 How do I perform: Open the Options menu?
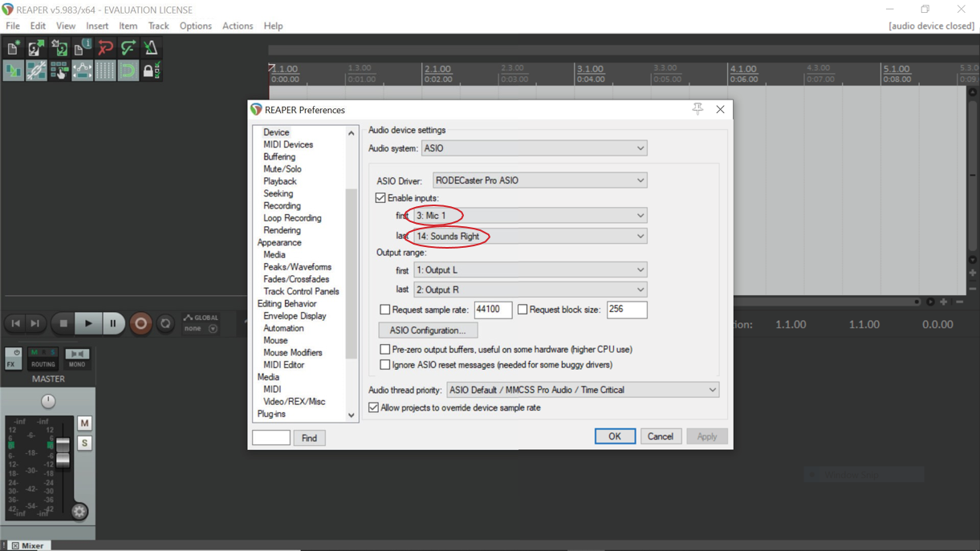(x=195, y=26)
